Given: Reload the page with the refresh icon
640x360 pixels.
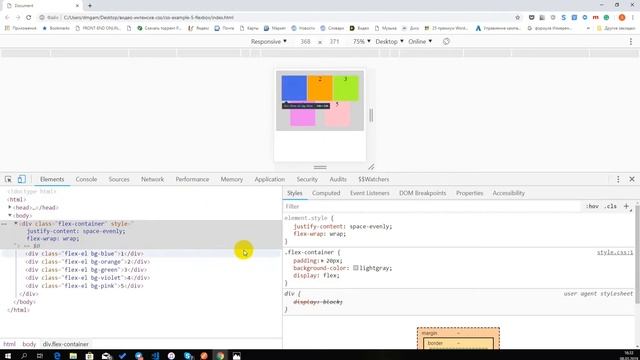Looking at the screenshot, I should pos(29,18).
